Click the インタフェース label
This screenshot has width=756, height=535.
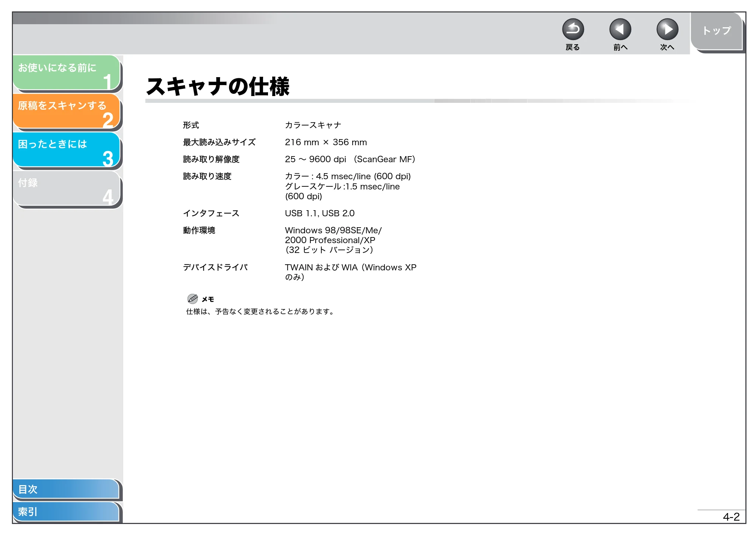click(x=211, y=213)
